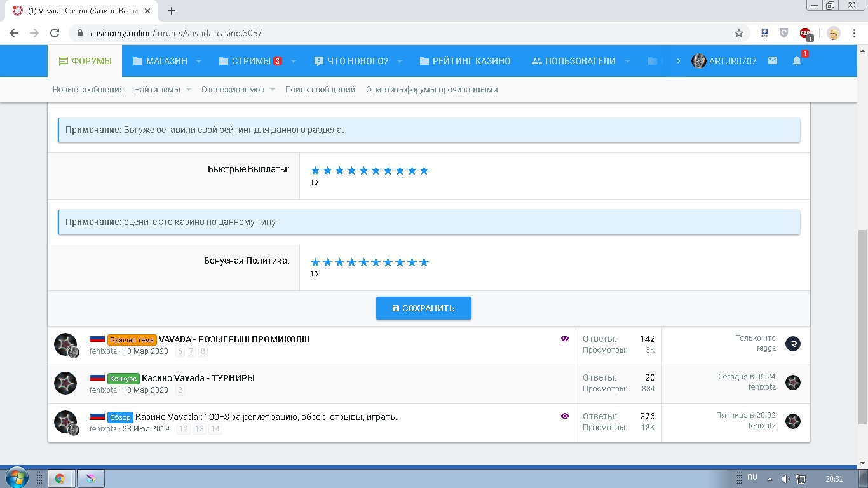Toggle watch eye icon on РОЗЫГРЫШ ПРОМИКОВ thread
868x488 pixels.
coord(565,339)
